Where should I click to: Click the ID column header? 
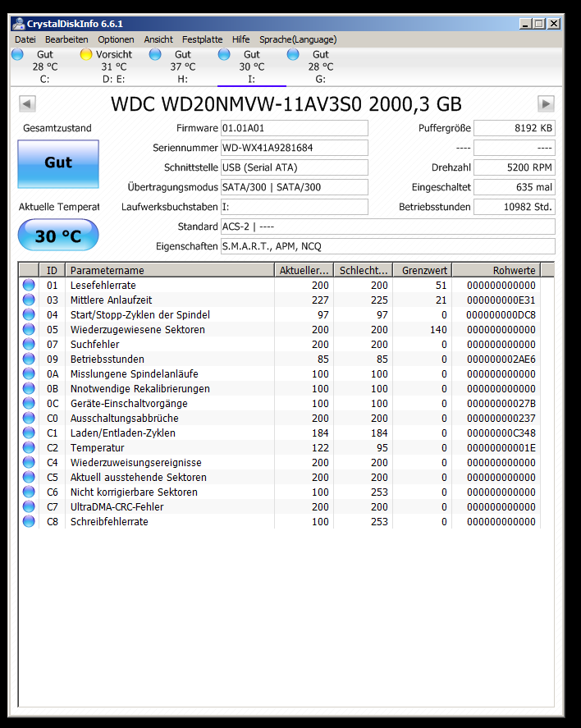52,270
